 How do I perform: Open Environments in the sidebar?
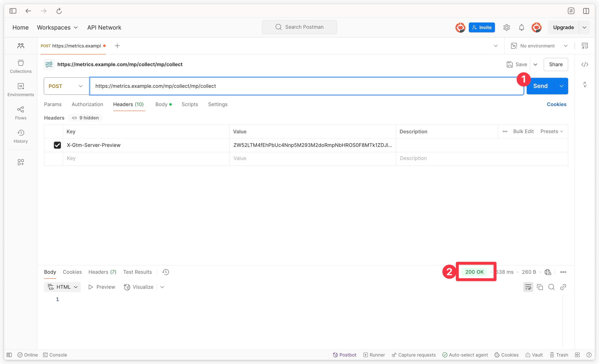pyautogui.click(x=21, y=90)
